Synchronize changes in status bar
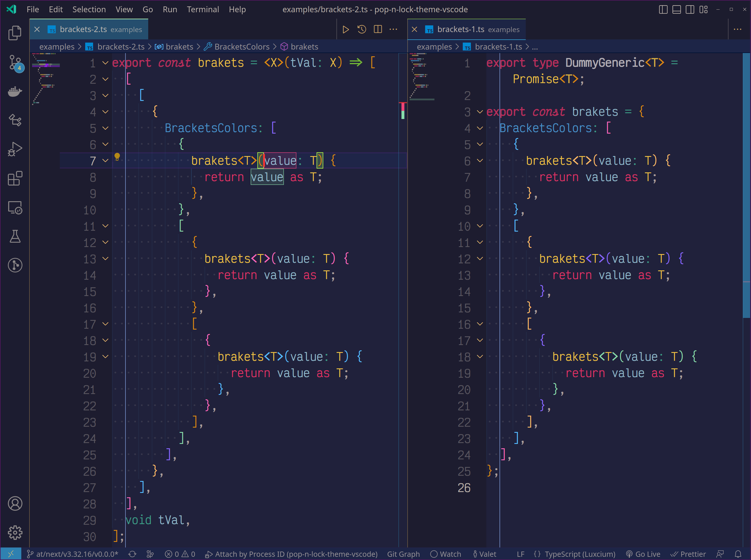The height and width of the screenshot is (560, 751). [x=132, y=554]
